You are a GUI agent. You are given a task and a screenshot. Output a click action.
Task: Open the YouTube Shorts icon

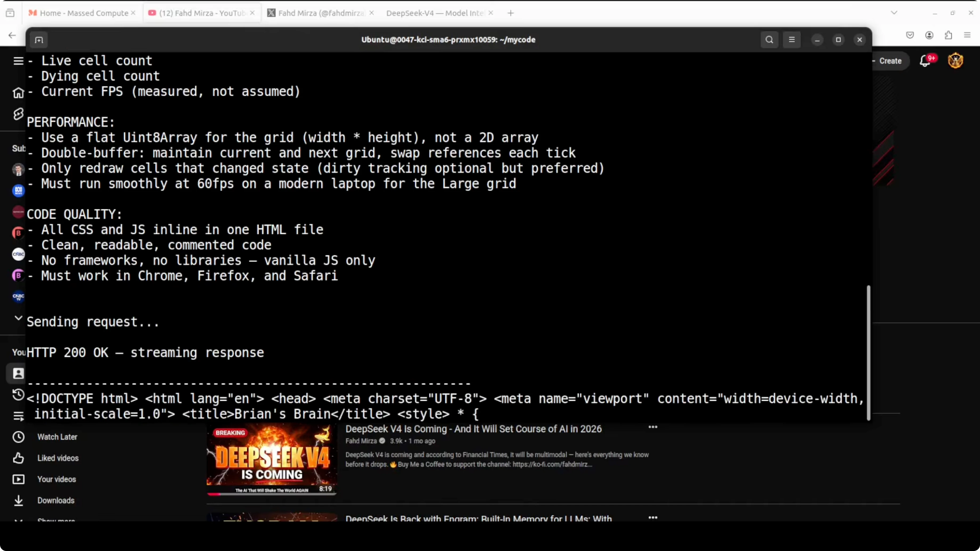18,114
